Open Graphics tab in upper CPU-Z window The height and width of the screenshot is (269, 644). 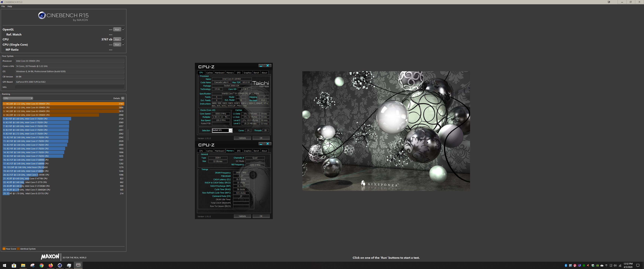(247, 73)
